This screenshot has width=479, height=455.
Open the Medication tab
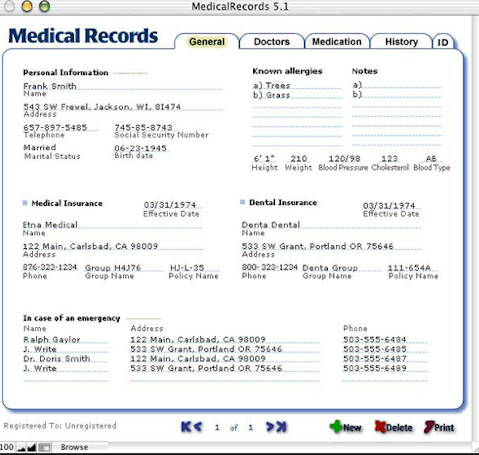(x=337, y=42)
